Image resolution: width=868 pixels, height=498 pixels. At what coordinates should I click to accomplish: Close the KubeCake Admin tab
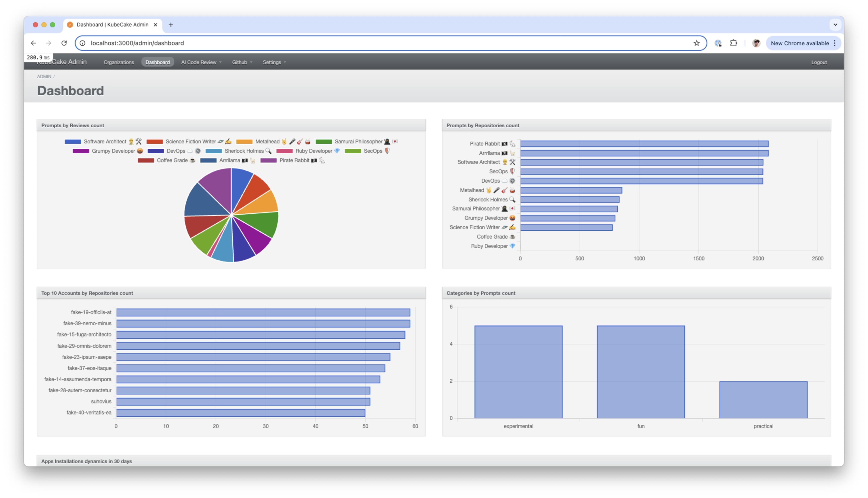coord(155,25)
